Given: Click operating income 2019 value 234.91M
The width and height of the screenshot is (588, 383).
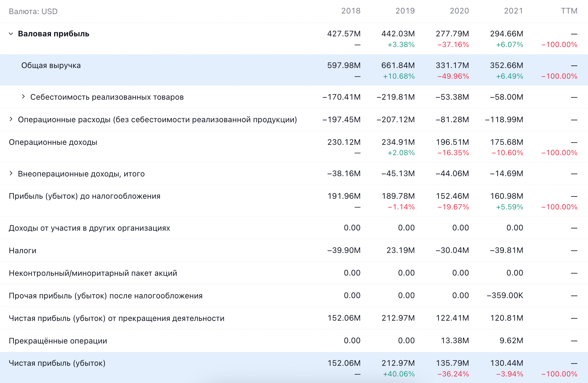Looking at the screenshot, I should click(398, 142).
